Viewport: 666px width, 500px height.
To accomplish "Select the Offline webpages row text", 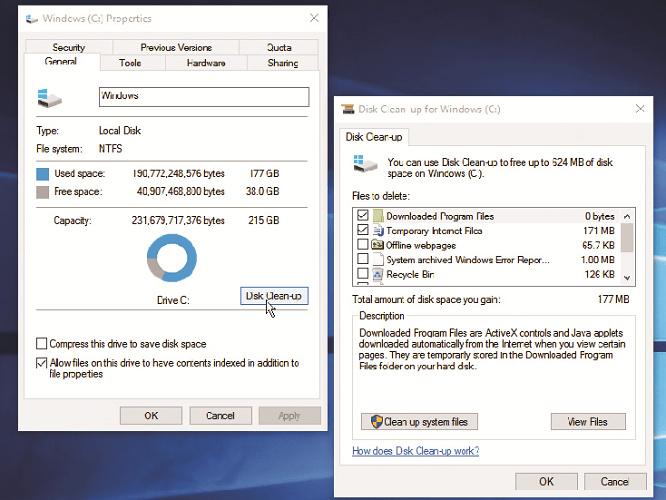I will coord(421,246).
